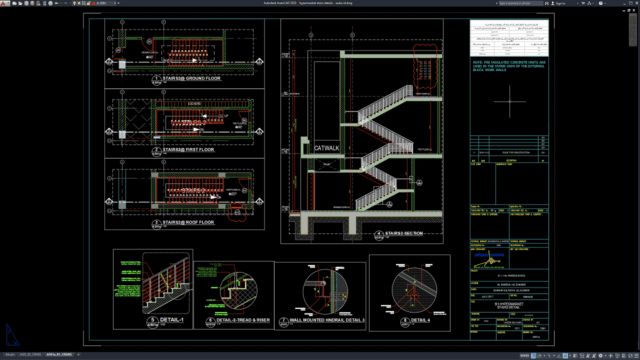Click the Save As icon in quick access toolbar
The height and width of the screenshot is (360, 640).
coord(32,3)
